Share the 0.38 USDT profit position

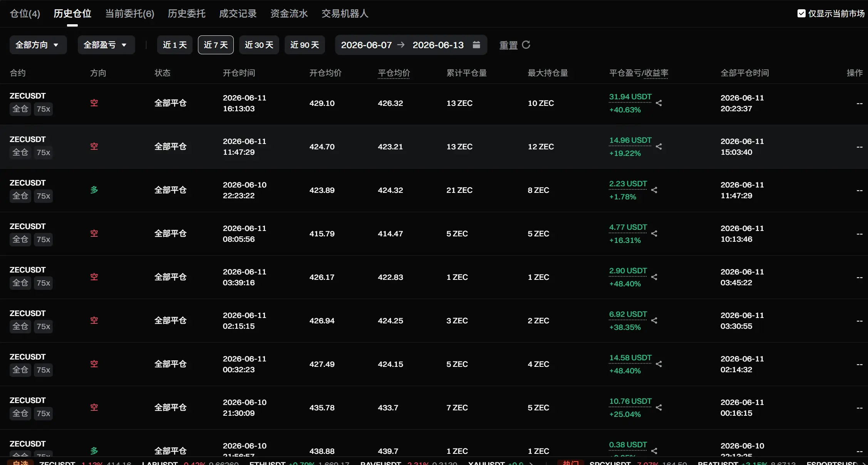click(654, 451)
